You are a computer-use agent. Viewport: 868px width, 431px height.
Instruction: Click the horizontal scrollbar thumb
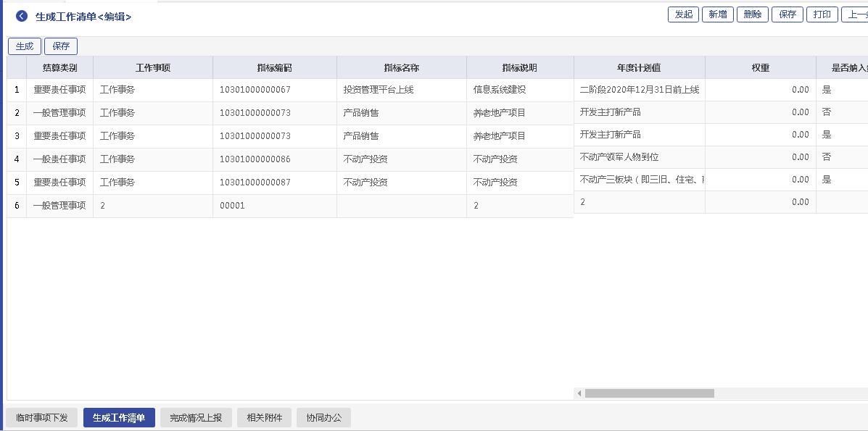[x=649, y=393]
